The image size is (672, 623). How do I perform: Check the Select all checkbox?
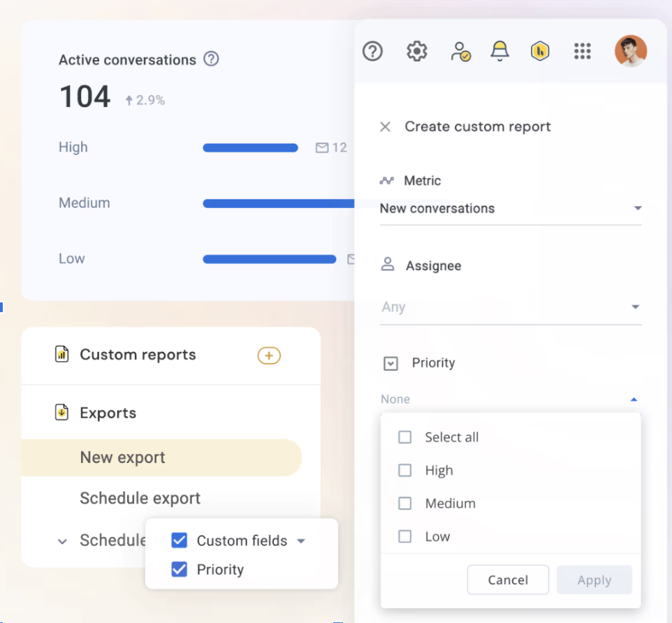pos(404,437)
